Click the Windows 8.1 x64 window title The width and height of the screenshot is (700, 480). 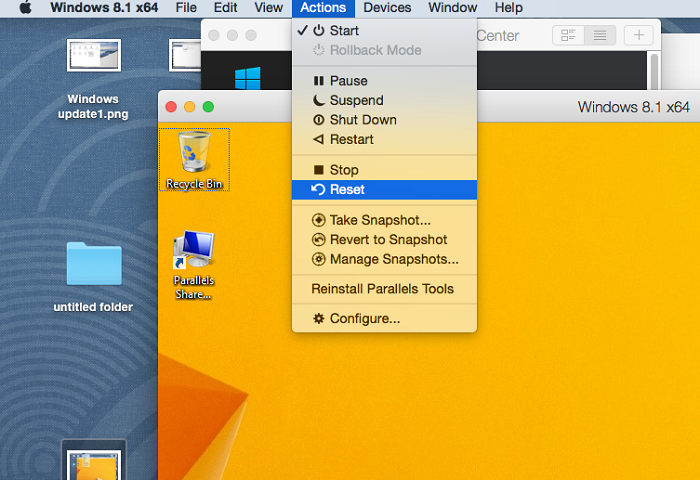(634, 107)
